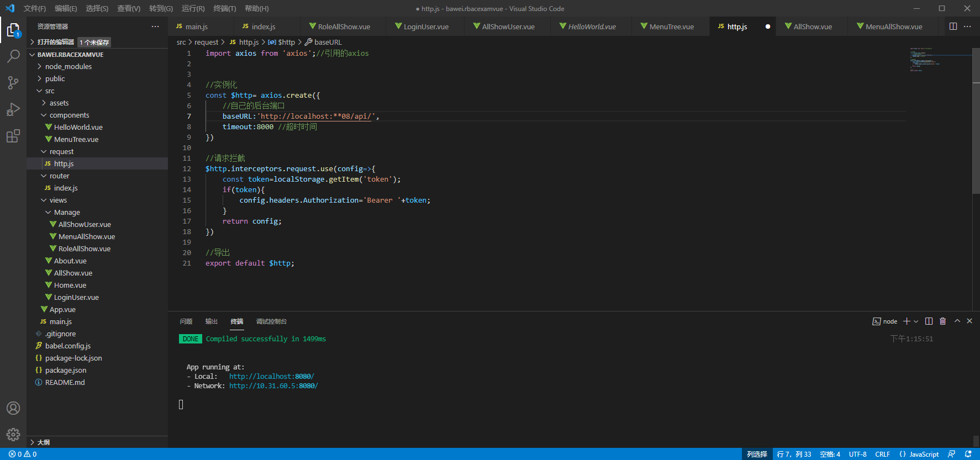Open the 终端(T) menu
Viewport: 980px width, 460px height.
225,8
